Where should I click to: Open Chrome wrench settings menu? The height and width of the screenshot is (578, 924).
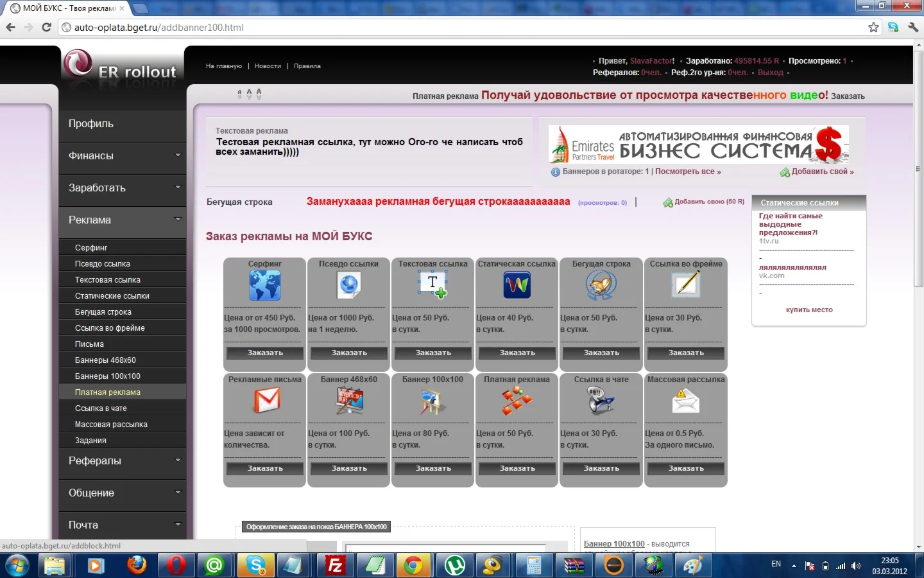coord(912,27)
